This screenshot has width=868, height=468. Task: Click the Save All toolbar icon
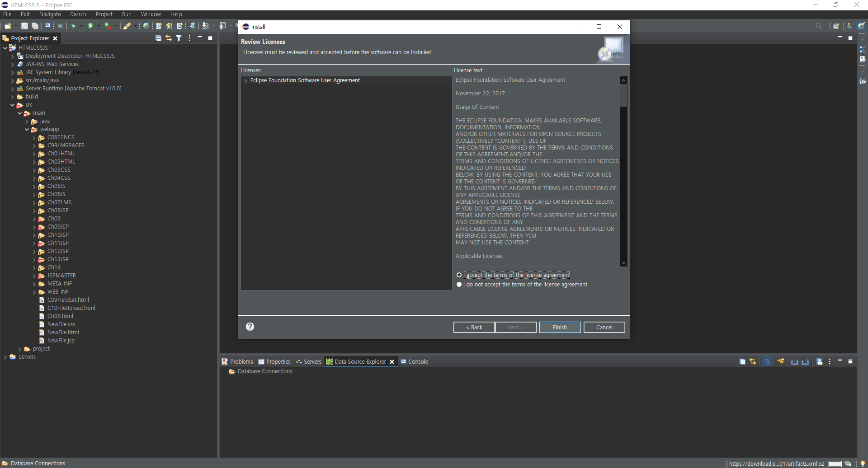(x=35, y=26)
